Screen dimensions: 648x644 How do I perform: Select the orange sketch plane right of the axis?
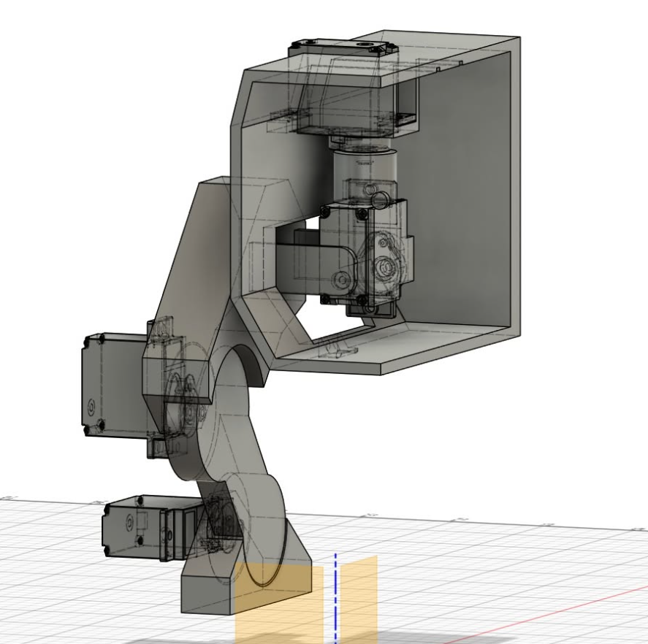[x=358, y=591]
